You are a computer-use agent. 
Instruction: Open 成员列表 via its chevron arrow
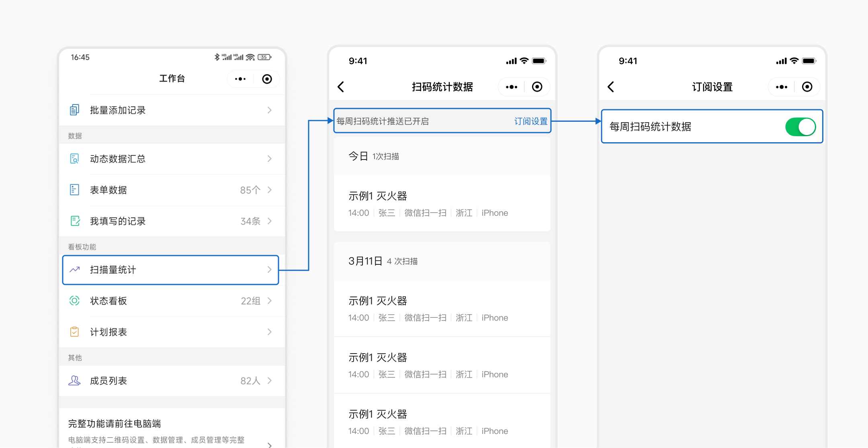270,380
